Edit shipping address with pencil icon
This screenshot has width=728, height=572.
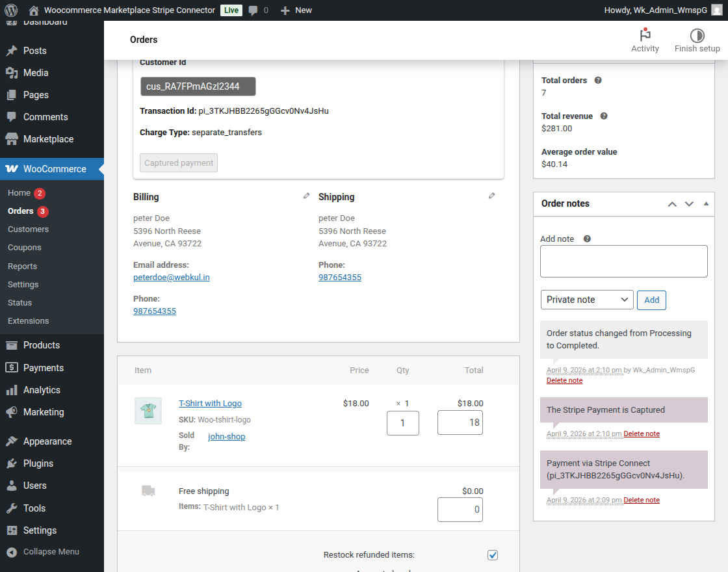coord(492,196)
